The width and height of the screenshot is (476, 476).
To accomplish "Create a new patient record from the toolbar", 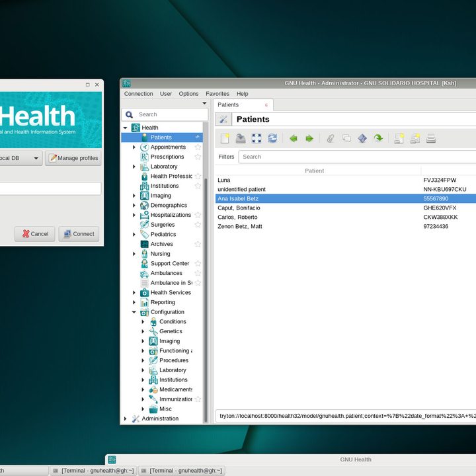I will click(225, 138).
